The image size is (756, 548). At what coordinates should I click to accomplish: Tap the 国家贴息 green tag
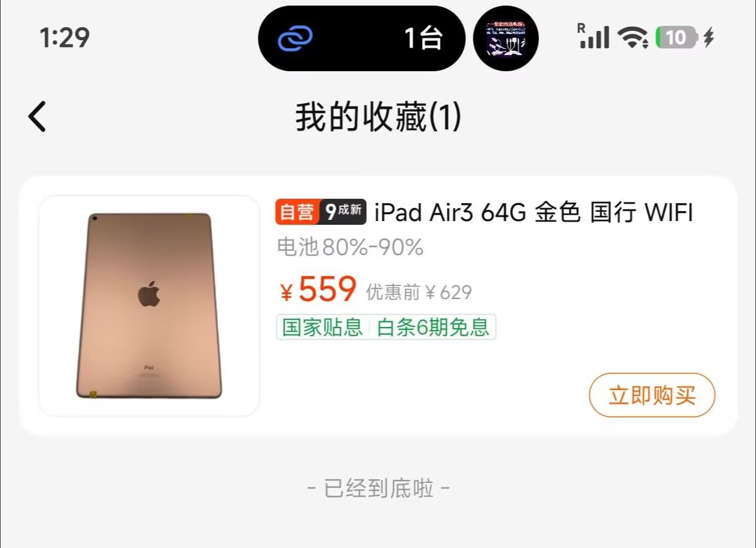(322, 327)
